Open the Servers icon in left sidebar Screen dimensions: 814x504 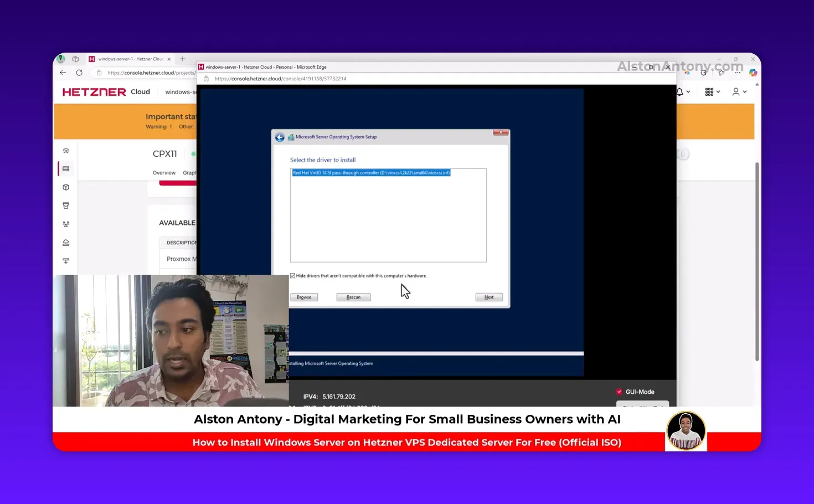pos(66,169)
